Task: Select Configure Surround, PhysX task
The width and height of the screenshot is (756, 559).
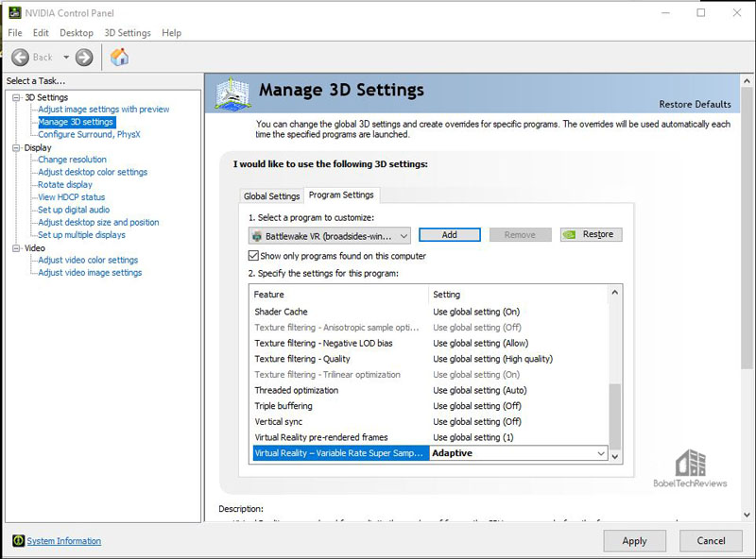Action: tap(89, 134)
